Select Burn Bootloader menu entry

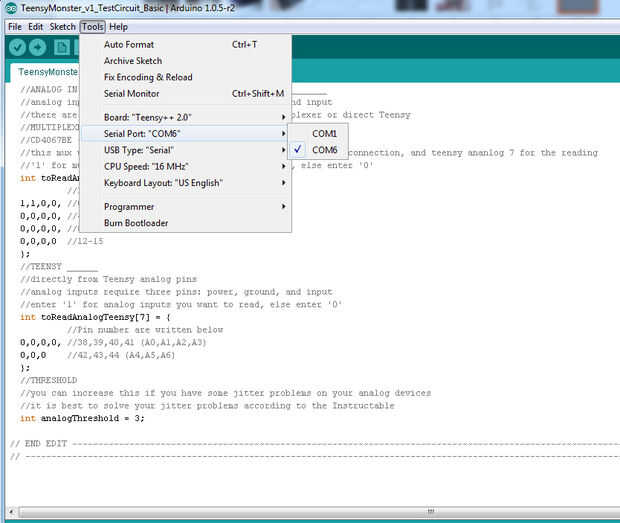(185, 223)
